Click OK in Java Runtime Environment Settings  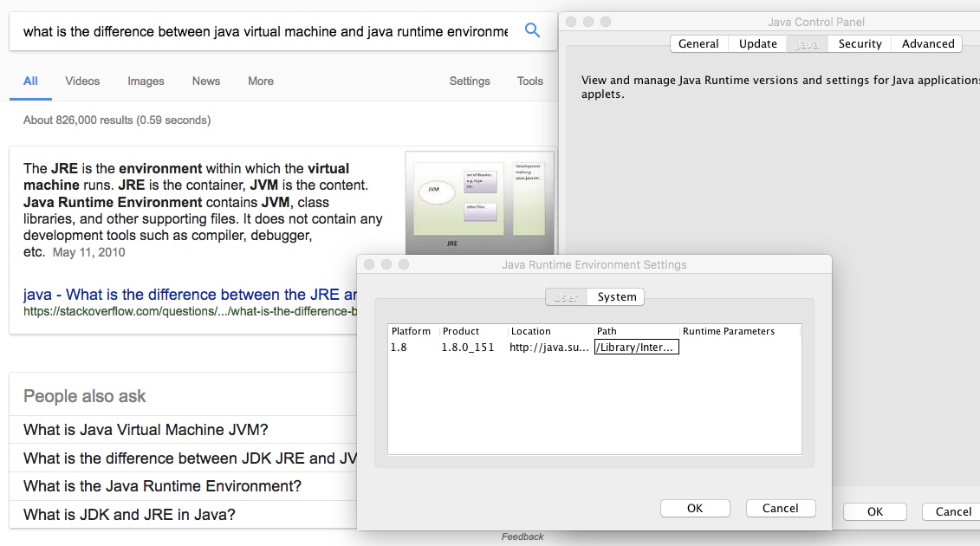(695, 509)
